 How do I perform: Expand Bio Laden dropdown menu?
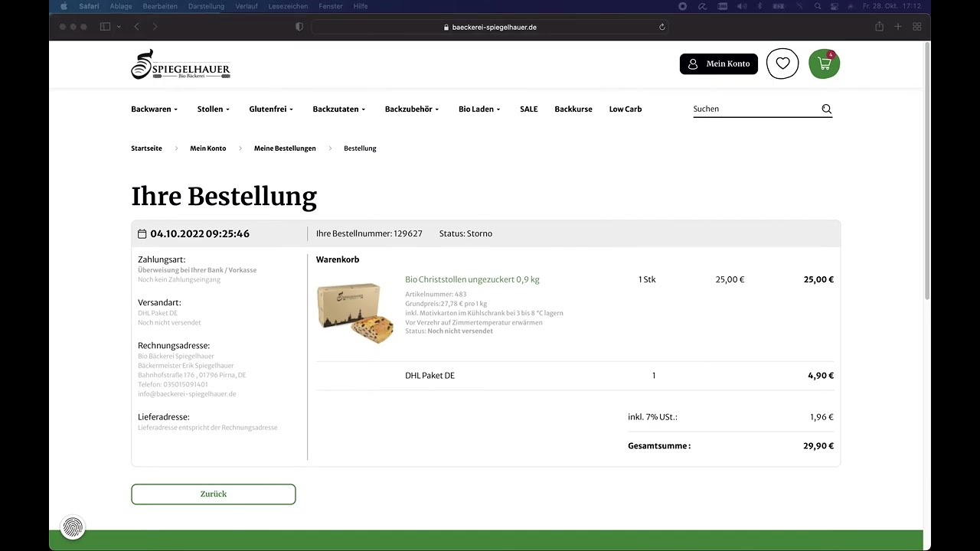[x=479, y=109]
